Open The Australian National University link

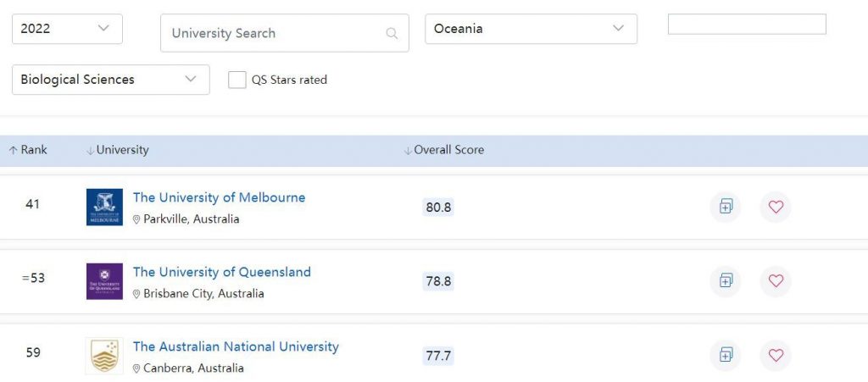tap(236, 346)
